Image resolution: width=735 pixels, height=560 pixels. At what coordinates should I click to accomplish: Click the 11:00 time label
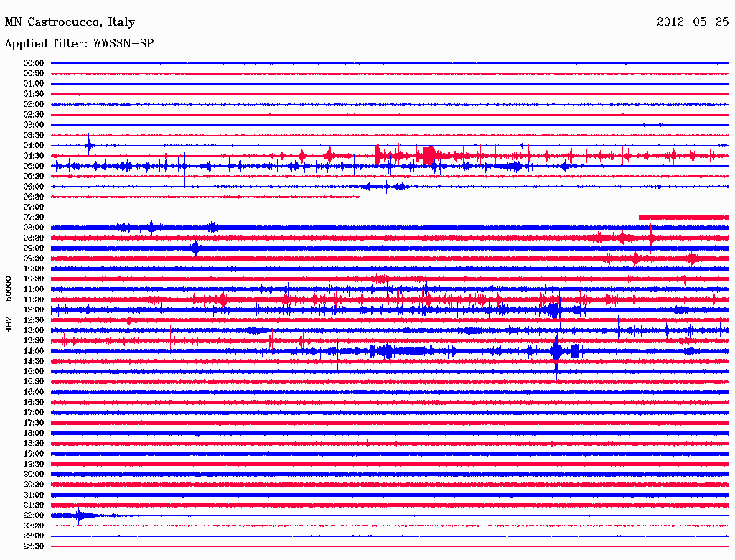[x=34, y=289]
